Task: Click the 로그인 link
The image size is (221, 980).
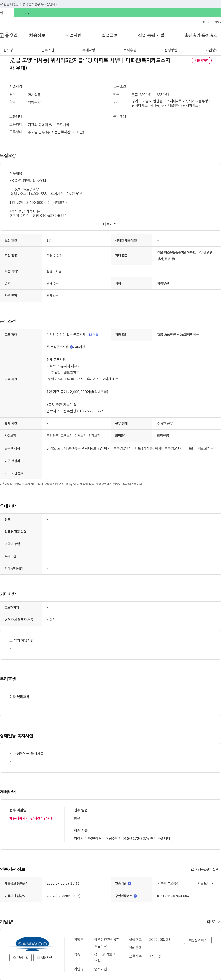Action: click(206, 22)
